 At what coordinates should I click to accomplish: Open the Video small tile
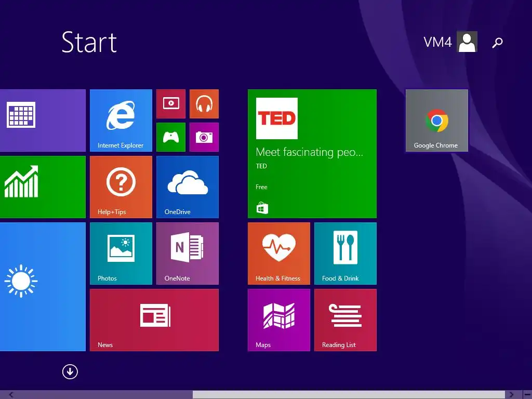click(171, 104)
